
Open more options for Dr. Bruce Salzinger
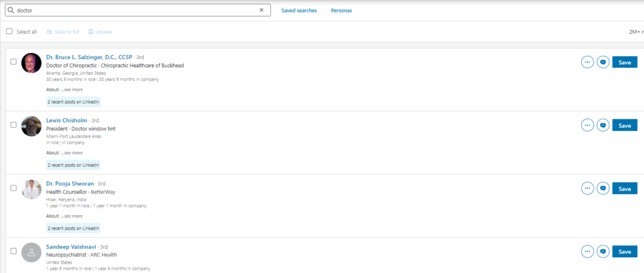[x=587, y=62]
